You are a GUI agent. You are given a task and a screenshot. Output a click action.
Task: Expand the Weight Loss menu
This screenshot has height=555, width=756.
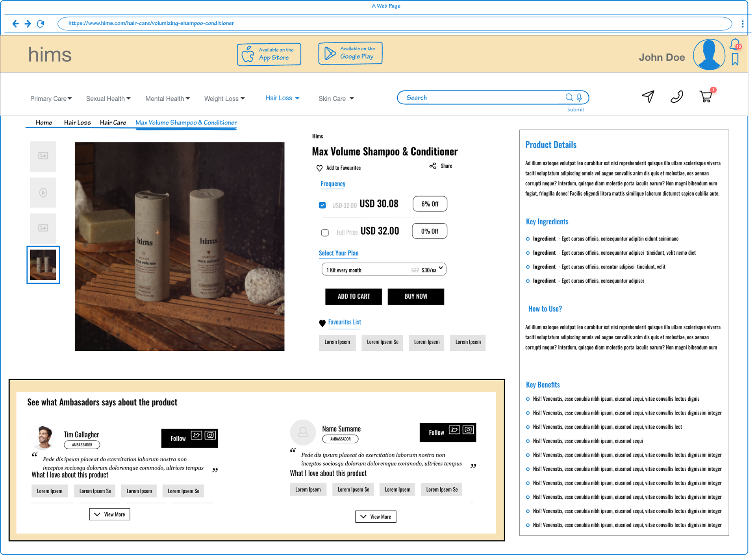pos(224,98)
